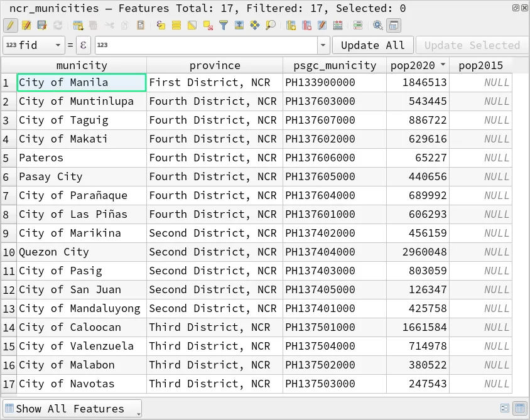530x420 pixels.
Task: Open the conditional formatting panel
Action: (358, 25)
